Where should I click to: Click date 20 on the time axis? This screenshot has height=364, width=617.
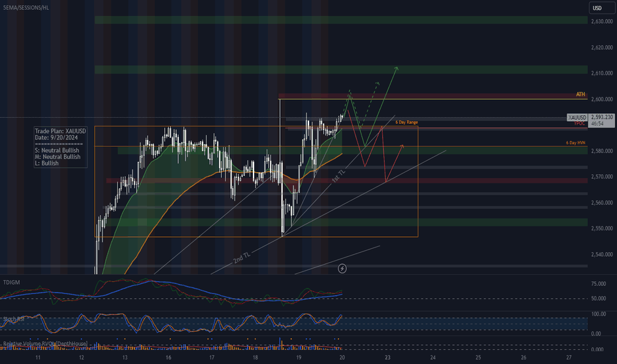pyautogui.click(x=342, y=357)
